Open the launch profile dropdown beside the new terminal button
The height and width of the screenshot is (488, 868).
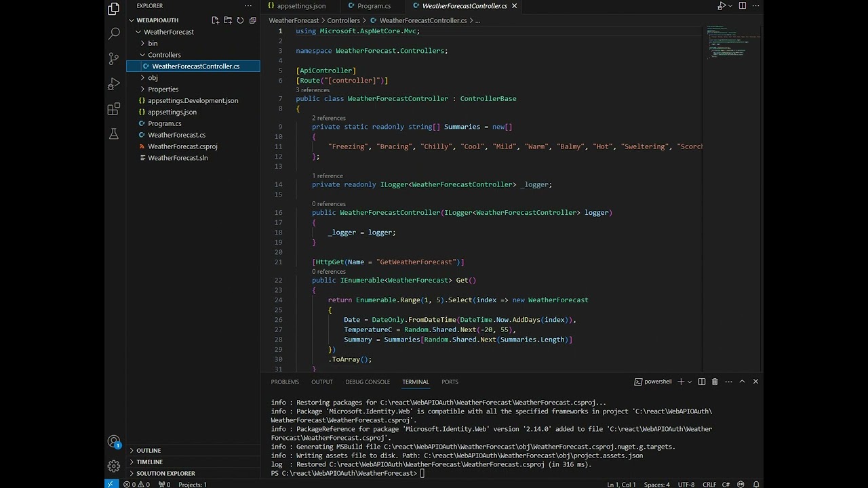[690, 382]
